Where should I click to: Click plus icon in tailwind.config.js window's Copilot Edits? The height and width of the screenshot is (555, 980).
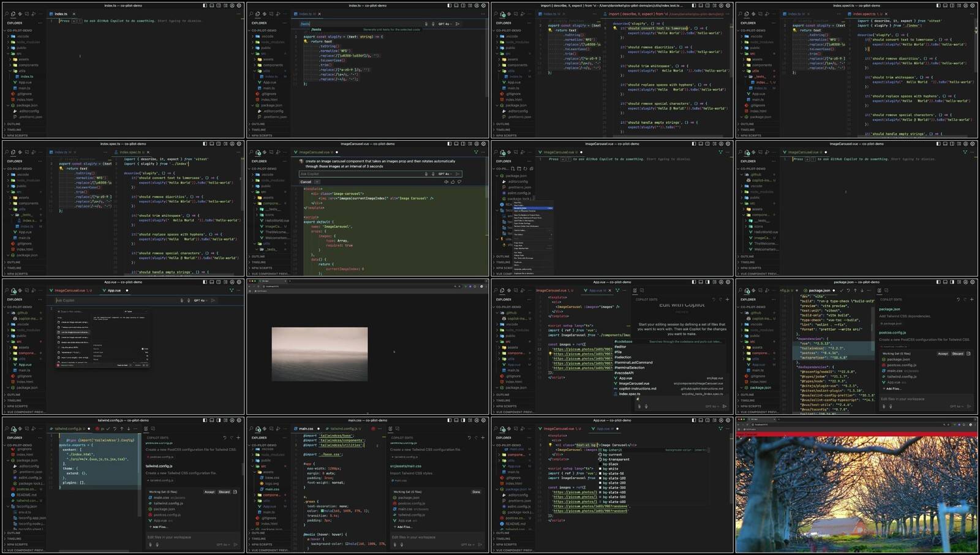[x=238, y=437]
